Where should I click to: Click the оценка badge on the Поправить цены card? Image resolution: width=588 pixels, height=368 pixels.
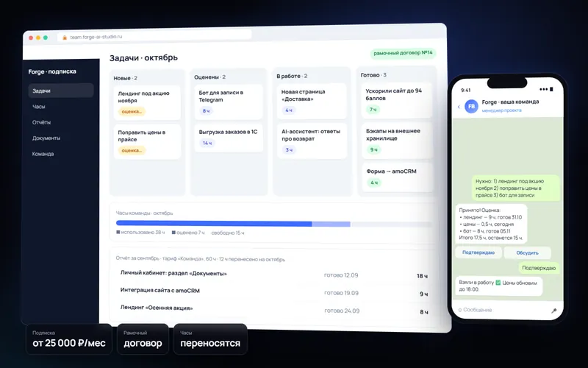point(132,151)
